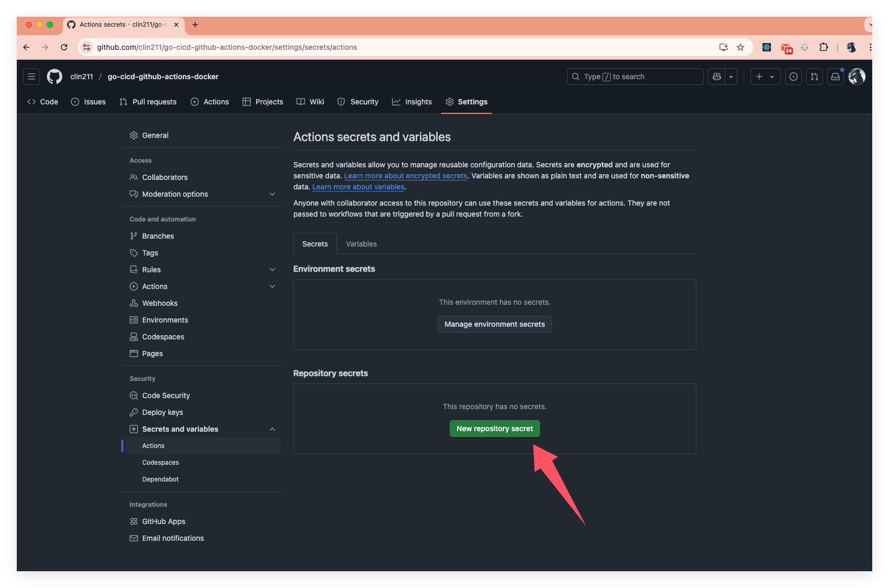Bookmark this page with the star icon
Image resolution: width=889 pixels, height=588 pixels.
coord(740,47)
